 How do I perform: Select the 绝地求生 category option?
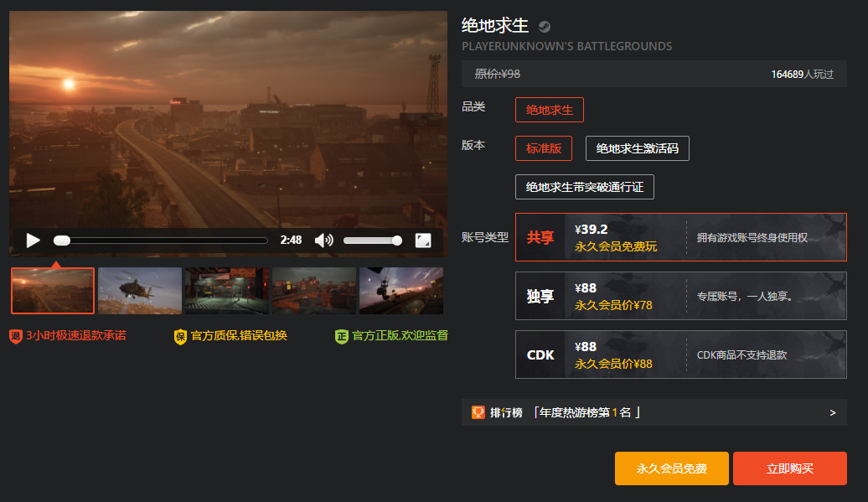[549, 110]
